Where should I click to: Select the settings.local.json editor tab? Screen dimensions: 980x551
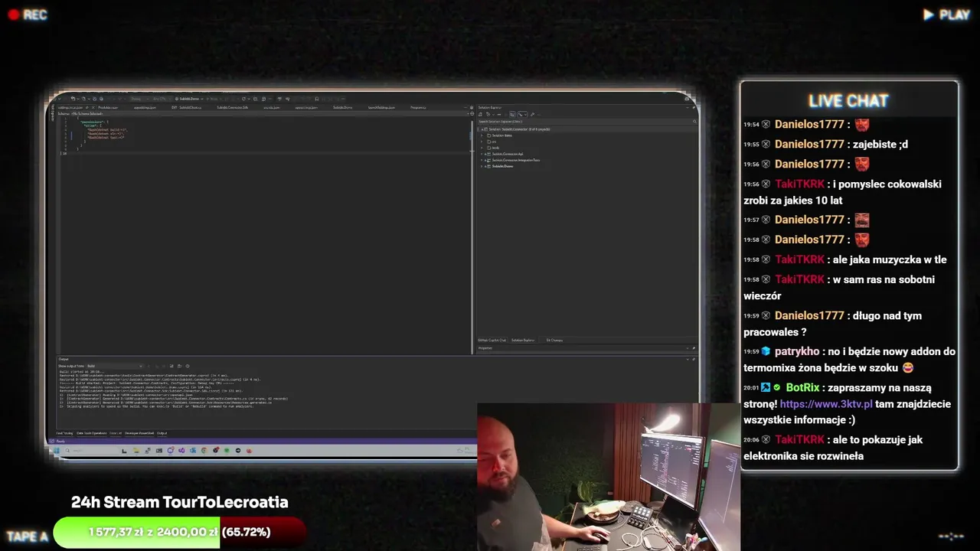[x=70, y=107]
